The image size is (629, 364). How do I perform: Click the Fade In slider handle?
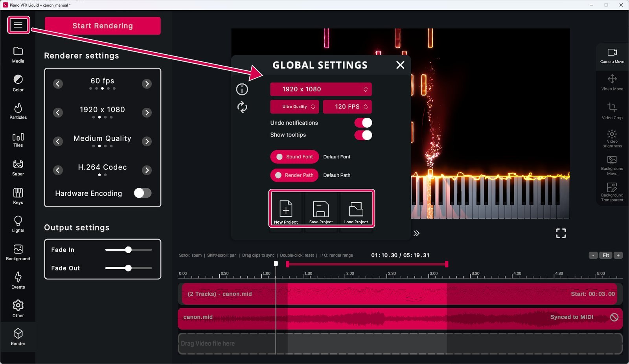(x=128, y=250)
